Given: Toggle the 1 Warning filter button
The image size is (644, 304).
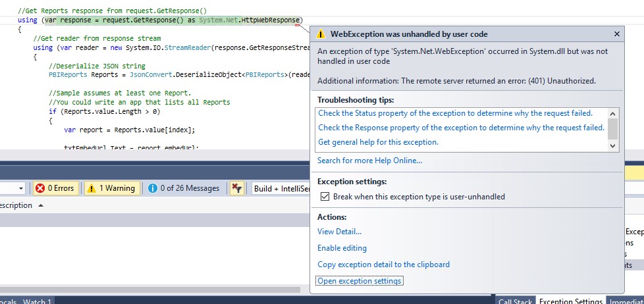Looking at the screenshot, I should click(x=112, y=188).
